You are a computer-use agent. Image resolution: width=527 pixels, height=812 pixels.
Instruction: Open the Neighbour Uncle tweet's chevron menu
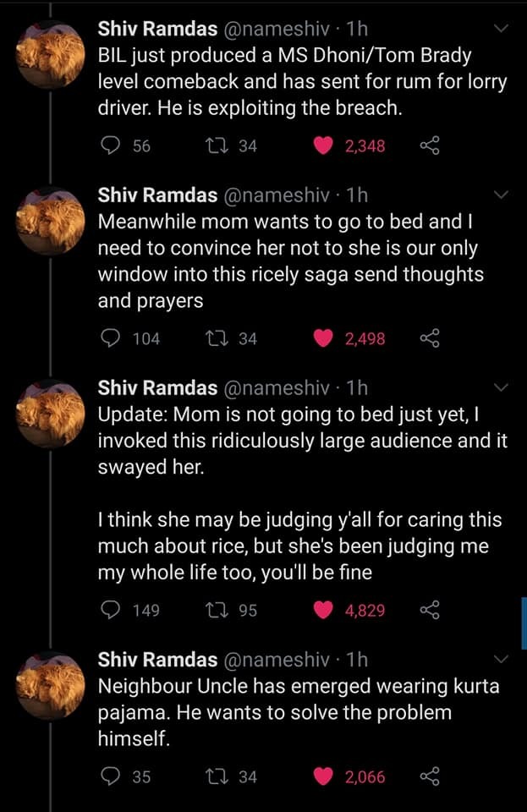(x=502, y=659)
